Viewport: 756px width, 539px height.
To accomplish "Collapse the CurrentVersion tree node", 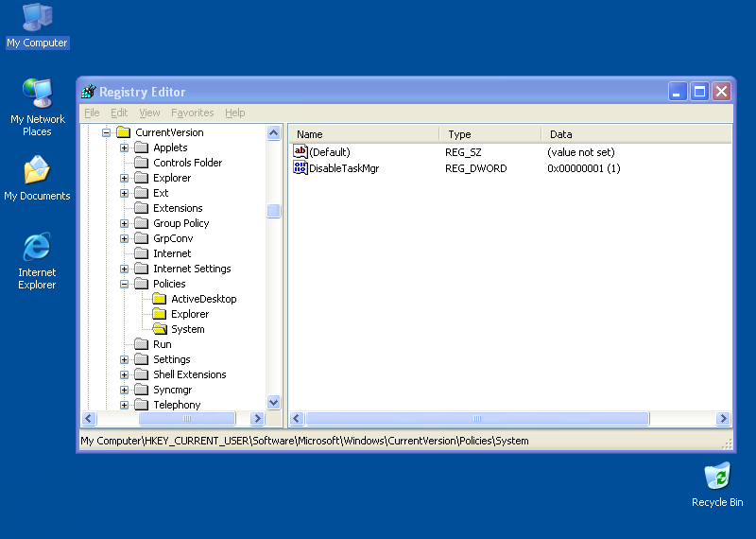I will click(106, 132).
